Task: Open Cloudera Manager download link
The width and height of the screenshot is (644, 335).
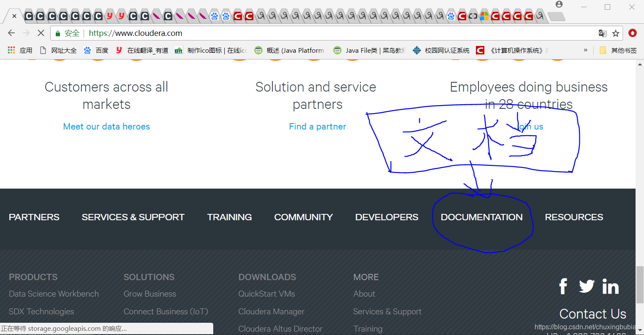Action: (x=272, y=311)
